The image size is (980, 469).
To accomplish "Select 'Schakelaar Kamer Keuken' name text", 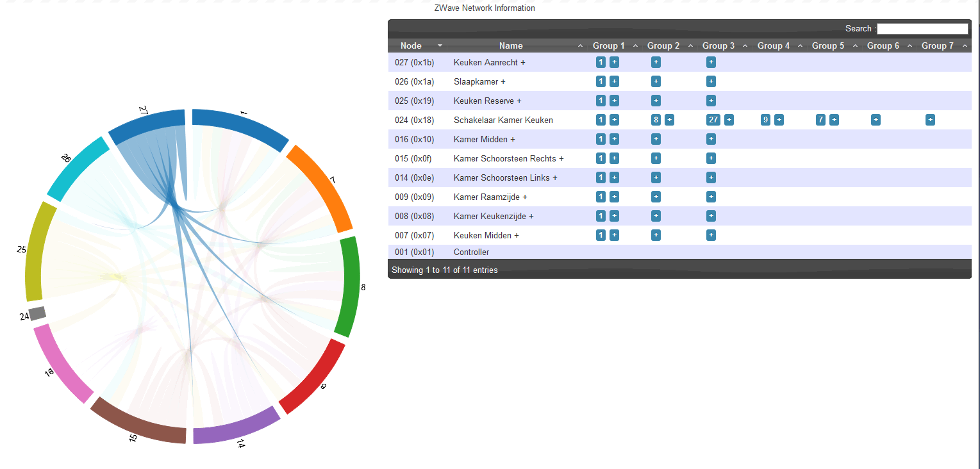I will [503, 120].
